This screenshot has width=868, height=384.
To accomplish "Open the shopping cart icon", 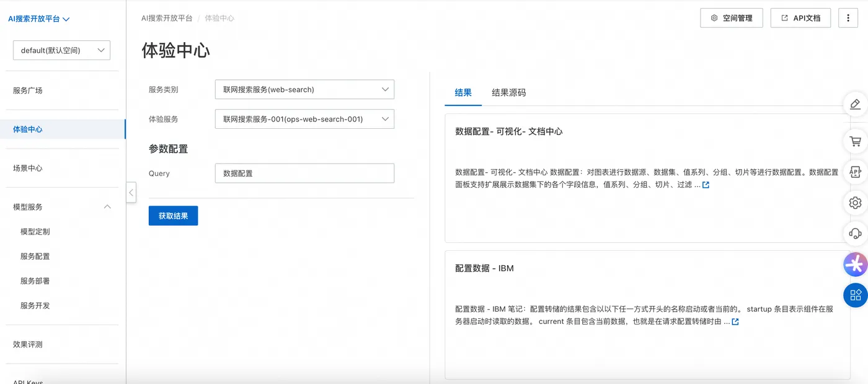I will pyautogui.click(x=856, y=141).
